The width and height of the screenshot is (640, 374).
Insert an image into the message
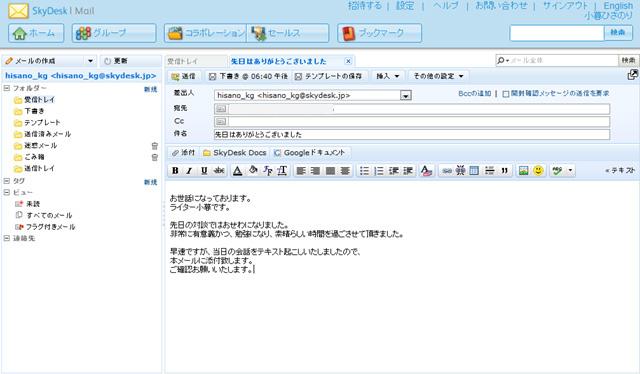point(524,171)
